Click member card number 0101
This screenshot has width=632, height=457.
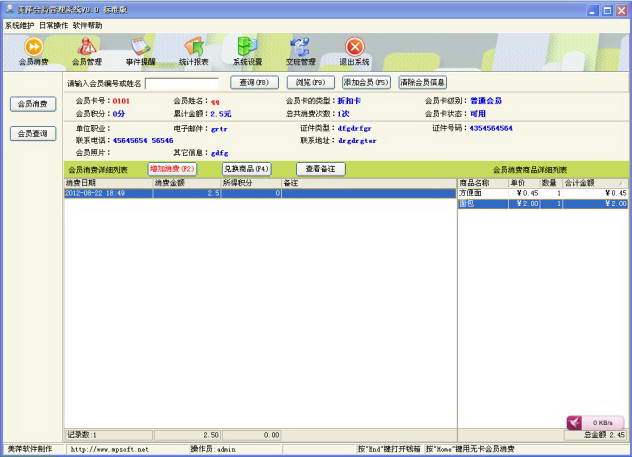121,101
